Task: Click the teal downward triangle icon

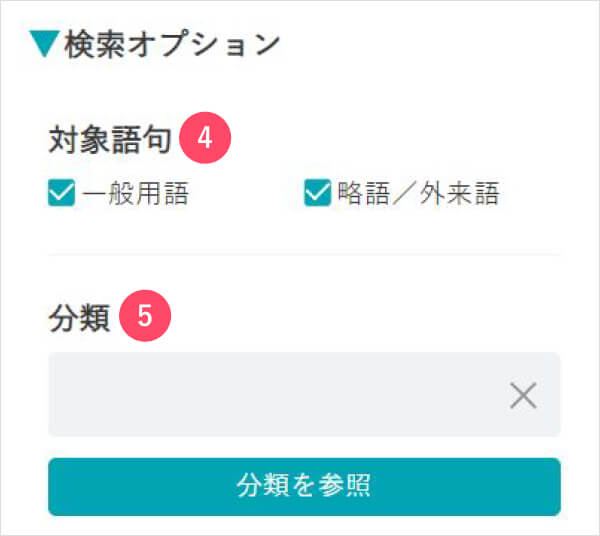Action: (x=44, y=44)
